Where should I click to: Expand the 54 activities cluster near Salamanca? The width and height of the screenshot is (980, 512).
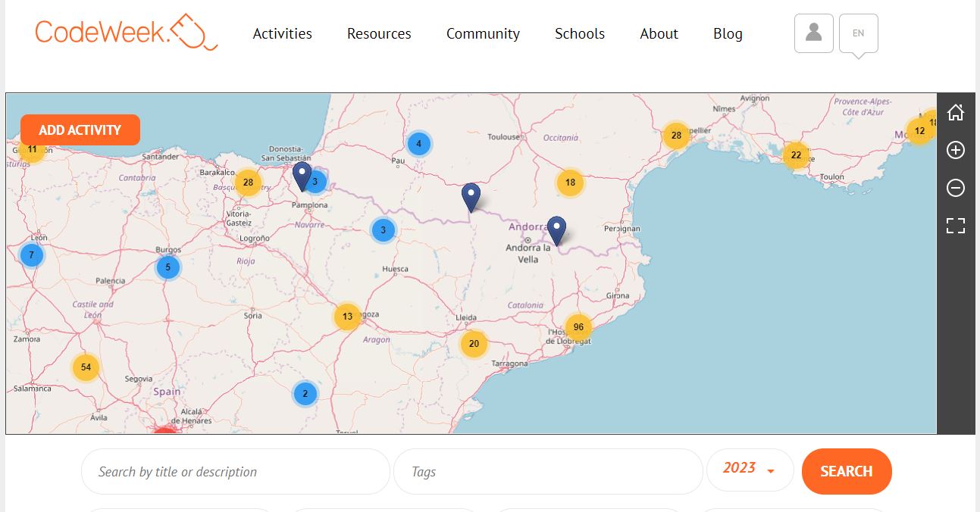pyautogui.click(x=86, y=367)
